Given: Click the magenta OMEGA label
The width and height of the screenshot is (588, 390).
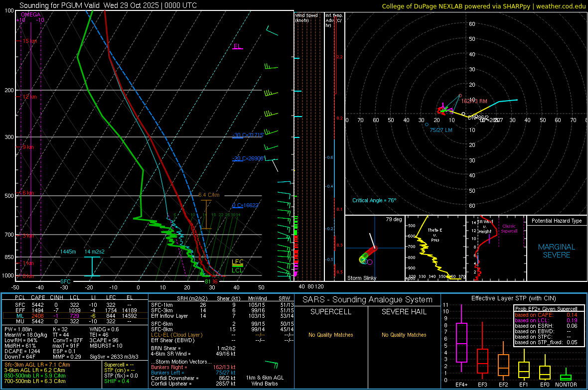Looking at the screenshot, I should [x=31, y=14].
